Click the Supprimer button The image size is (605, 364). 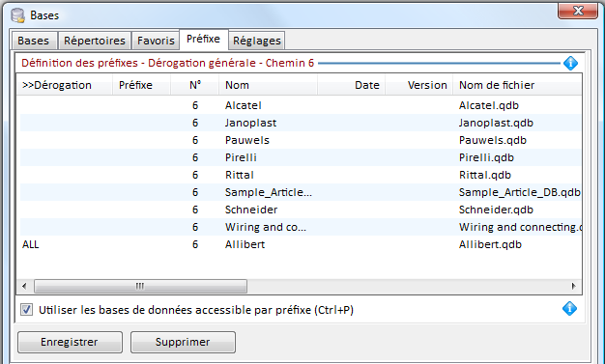click(183, 342)
